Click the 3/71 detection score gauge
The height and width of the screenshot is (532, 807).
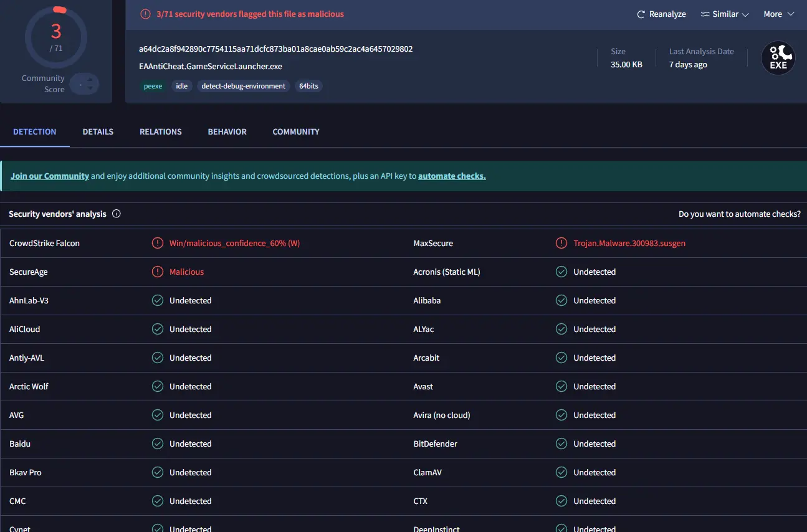(x=56, y=37)
